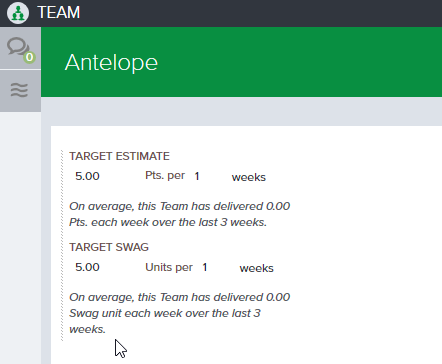Click the dotted vertical divider beside targets
Image resolution: width=442 pixels, height=364 pixels.
pyautogui.click(x=62, y=246)
